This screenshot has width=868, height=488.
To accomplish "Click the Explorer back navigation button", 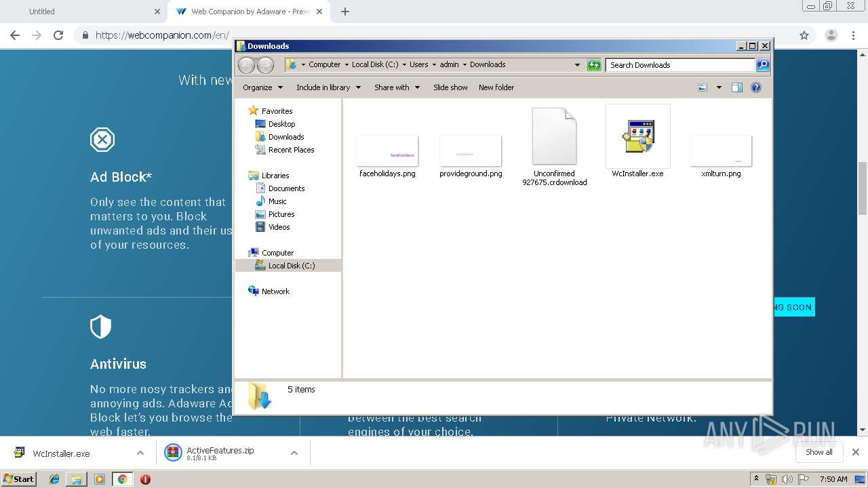I will 246,65.
